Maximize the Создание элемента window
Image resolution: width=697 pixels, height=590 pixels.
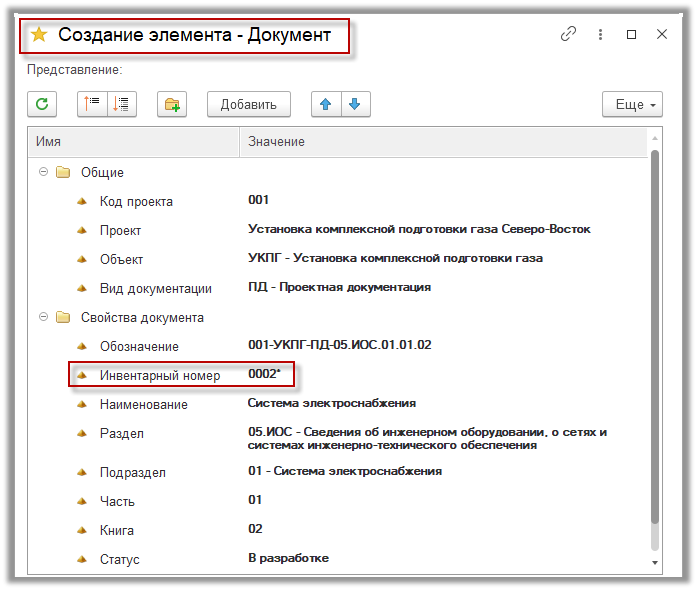pyautogui.click(x=631, y=34)
